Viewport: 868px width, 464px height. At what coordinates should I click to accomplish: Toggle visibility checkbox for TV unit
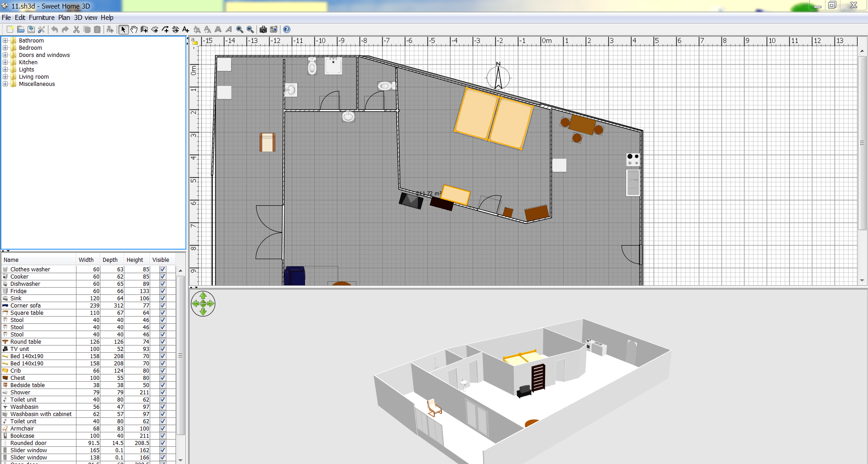click(163, 349)
